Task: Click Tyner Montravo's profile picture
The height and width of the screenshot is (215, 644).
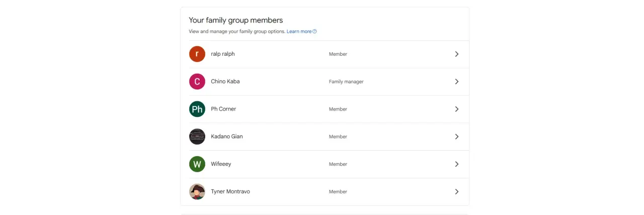Action: (x=197, y=191)
